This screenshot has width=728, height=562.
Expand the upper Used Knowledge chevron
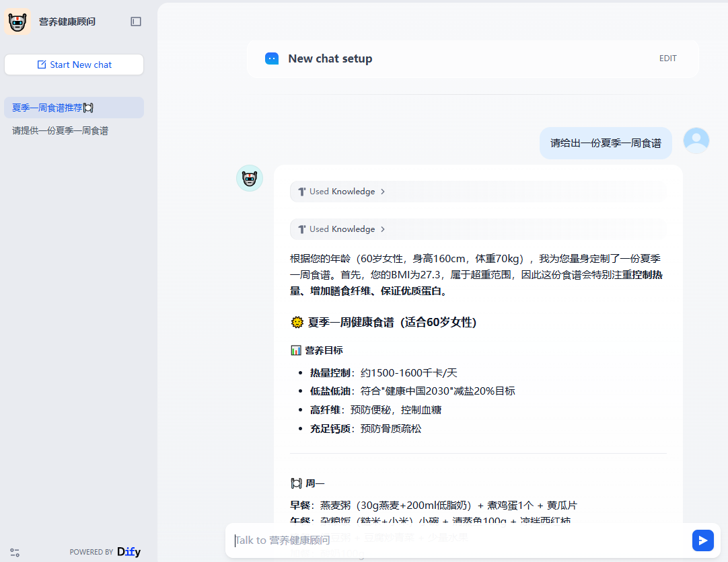[383, 192]
